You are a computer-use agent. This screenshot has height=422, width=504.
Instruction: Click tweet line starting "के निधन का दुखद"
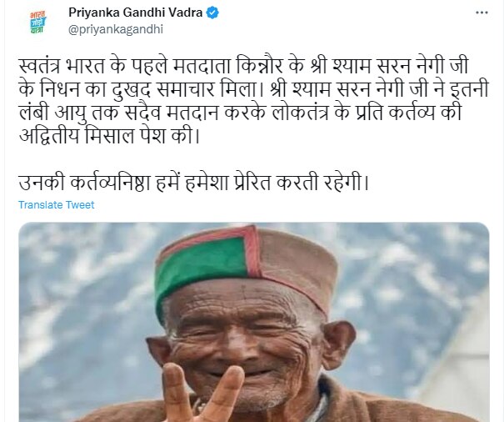click(x=254, y=89)
